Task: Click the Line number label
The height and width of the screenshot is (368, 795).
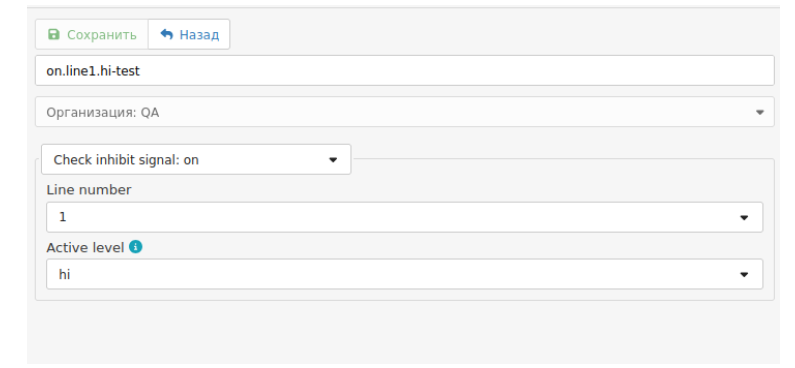Action: 89,190
